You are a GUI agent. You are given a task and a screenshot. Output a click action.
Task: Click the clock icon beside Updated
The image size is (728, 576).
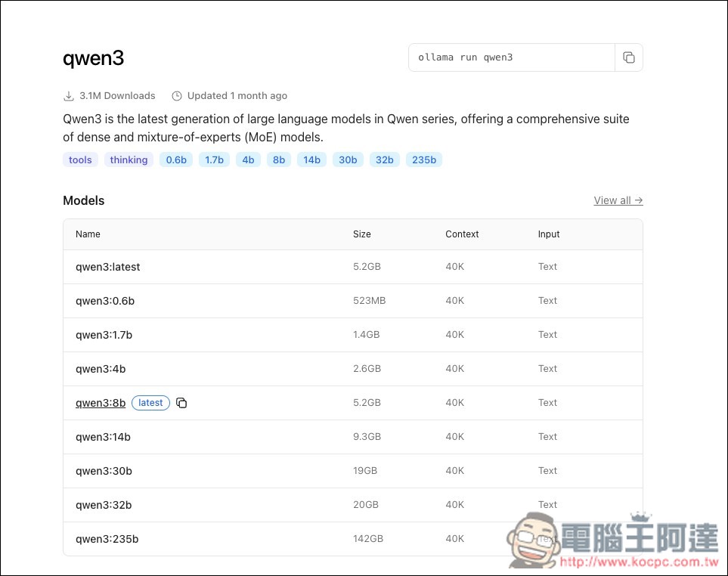click(x=176, y=96)
